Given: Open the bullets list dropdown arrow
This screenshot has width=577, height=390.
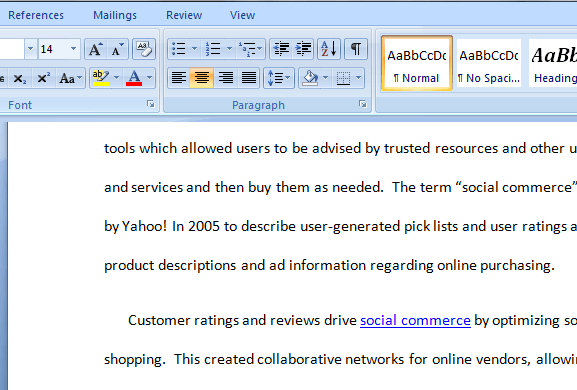Looking at the screenshot, I should click(x=194, y=49).
